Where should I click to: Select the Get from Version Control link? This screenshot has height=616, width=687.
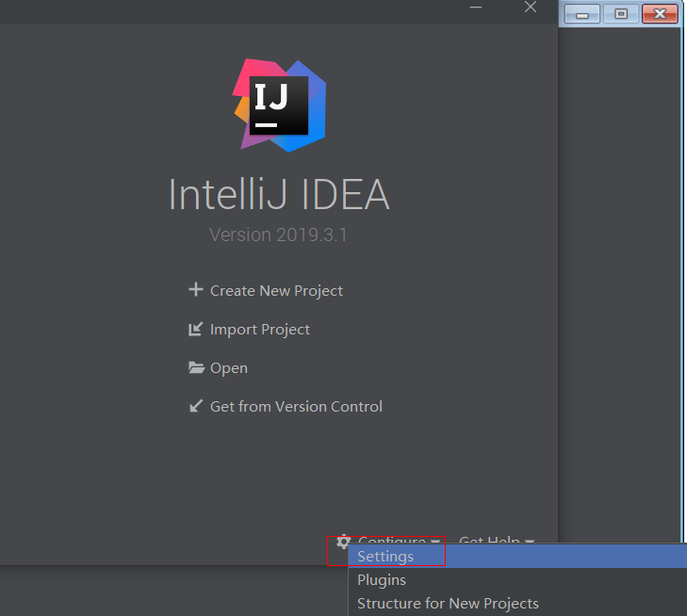(x=296, y=407)
